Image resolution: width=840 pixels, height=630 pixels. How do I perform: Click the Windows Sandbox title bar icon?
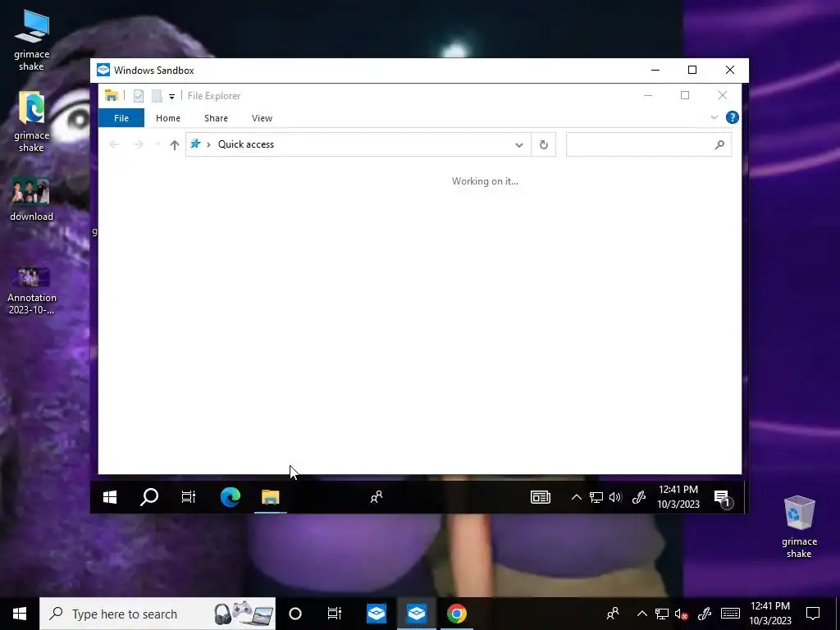point(103,71)
